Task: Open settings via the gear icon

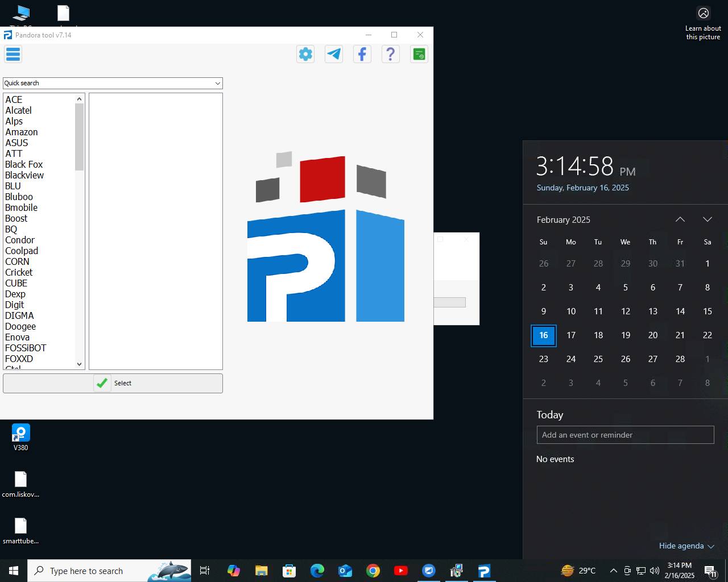Action: point(305,55)
